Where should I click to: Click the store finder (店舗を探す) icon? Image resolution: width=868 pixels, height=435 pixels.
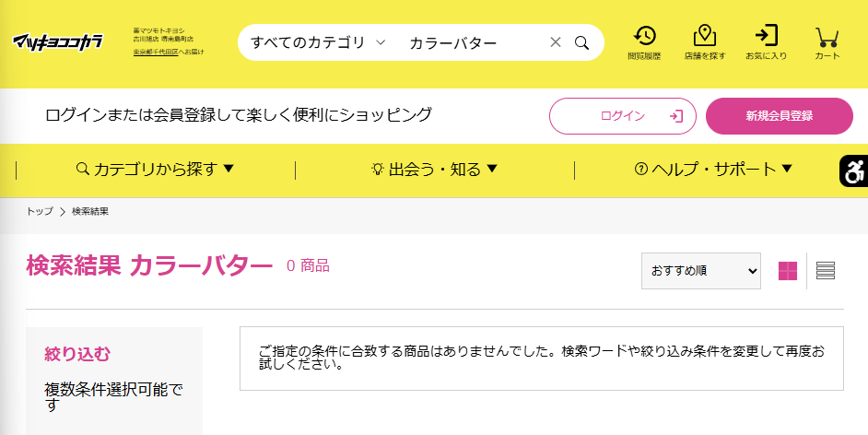pos(705,42)
